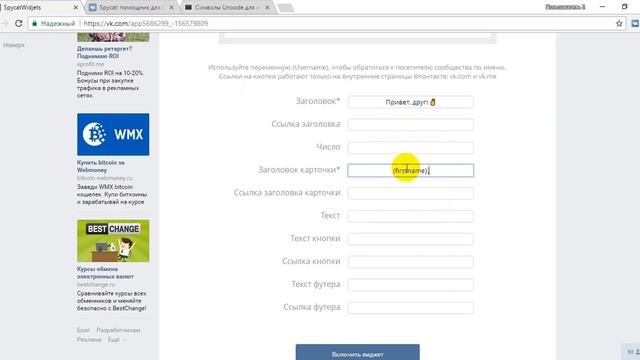Click the secure padlock icon in address bar
The image size is (640, 360).
[35, 23]
